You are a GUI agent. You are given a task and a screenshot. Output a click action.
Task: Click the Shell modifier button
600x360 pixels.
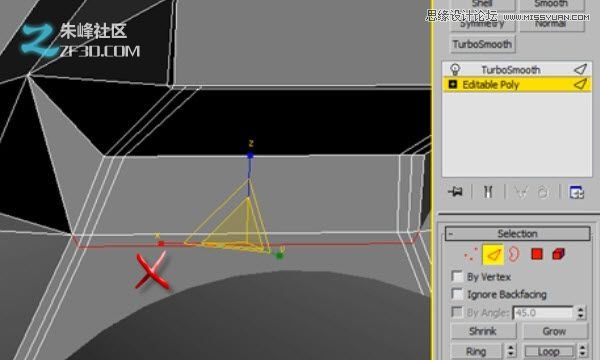(483, 5)
